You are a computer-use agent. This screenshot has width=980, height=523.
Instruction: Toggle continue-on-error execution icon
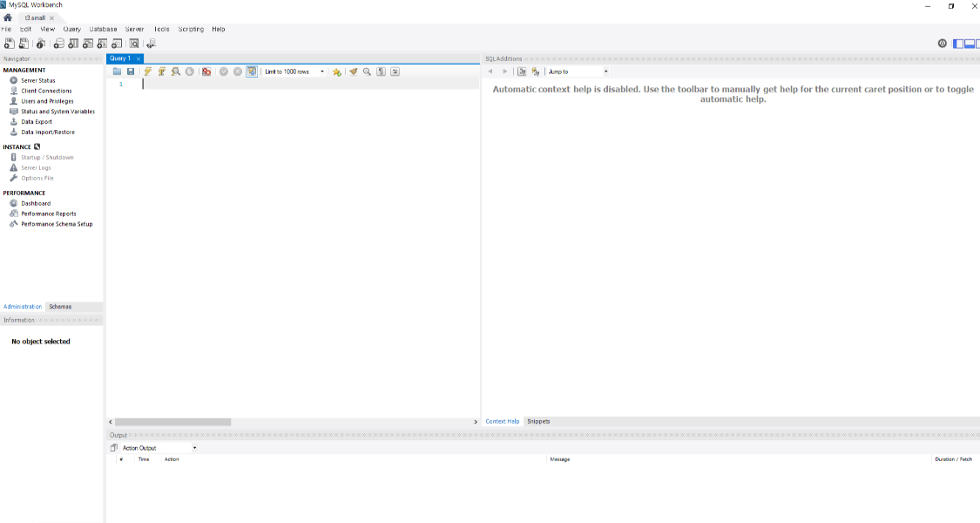[206, 71]
